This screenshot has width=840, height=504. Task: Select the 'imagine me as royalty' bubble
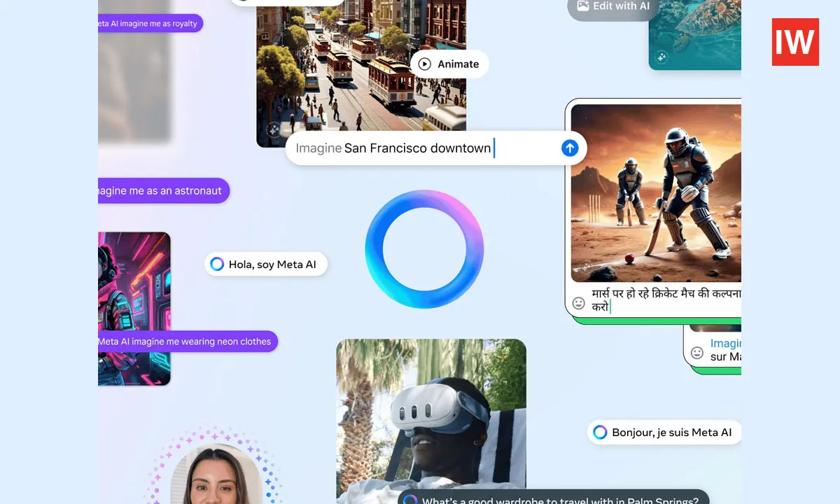(149, 23)
